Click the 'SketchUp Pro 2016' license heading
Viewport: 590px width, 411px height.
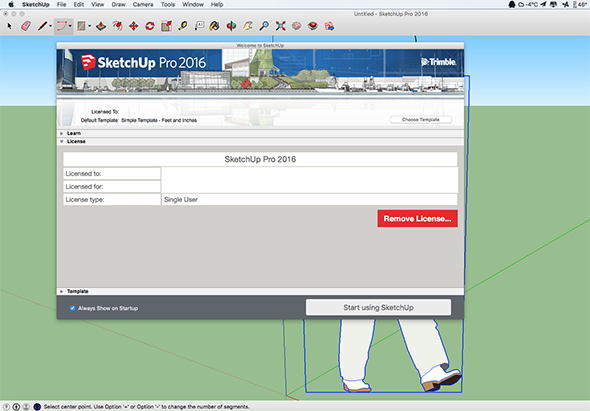(x=260, y=159)
